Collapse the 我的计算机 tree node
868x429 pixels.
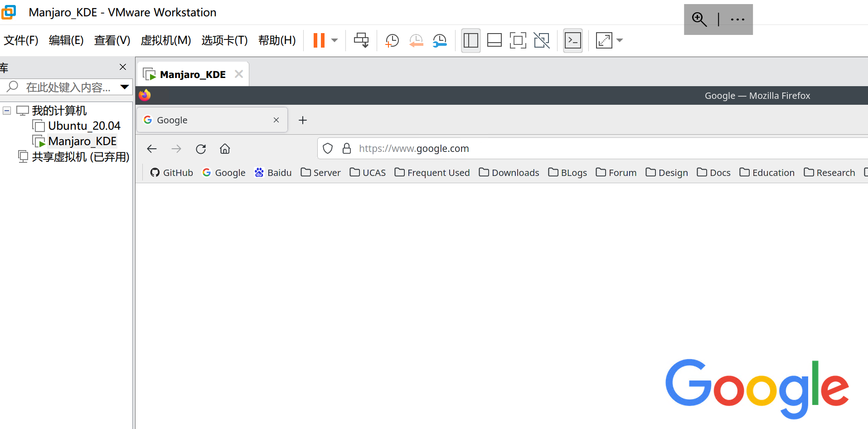click(7, 111)
